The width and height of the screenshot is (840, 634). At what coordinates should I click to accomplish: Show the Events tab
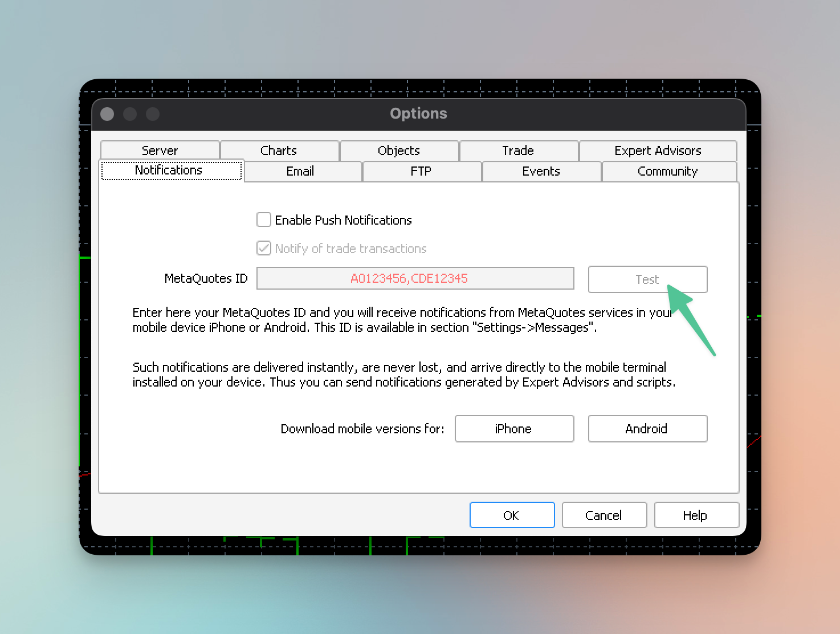coord(541,171)
